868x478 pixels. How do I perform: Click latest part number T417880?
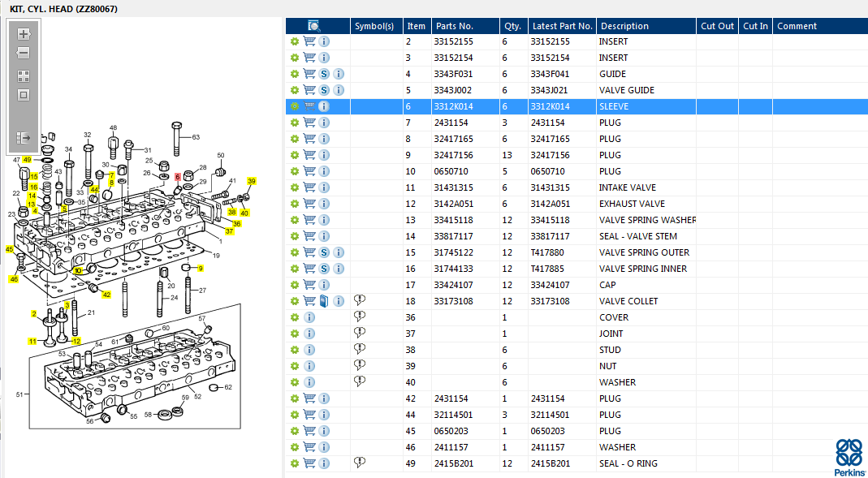pyautogui.click(x=547, y=252)
